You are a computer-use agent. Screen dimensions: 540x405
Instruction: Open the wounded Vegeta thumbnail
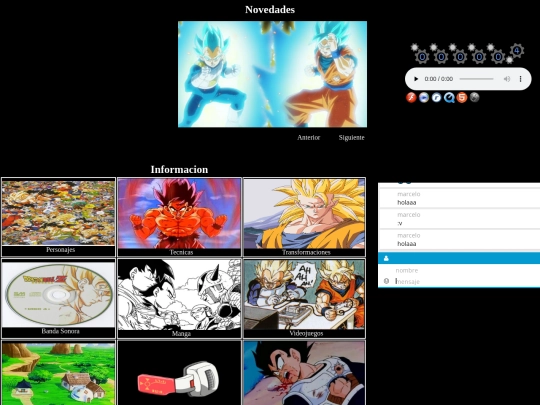304,373
